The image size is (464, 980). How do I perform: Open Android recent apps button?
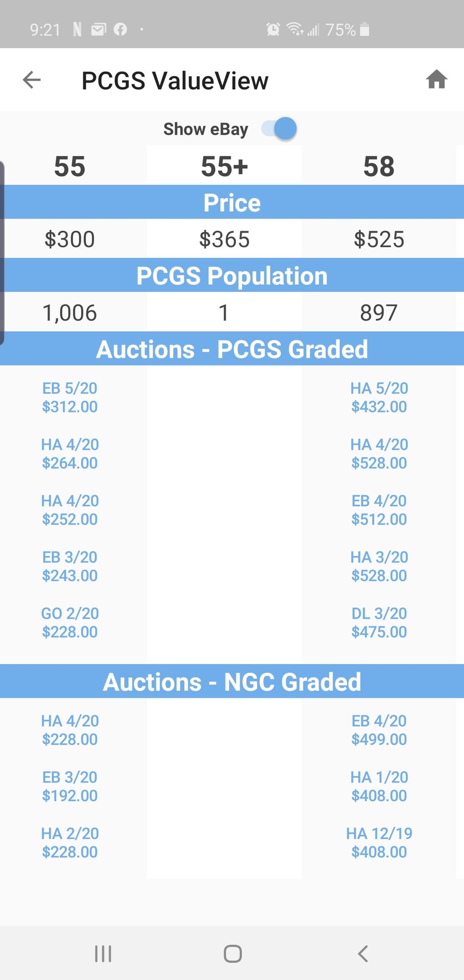(x=103, y=953)
